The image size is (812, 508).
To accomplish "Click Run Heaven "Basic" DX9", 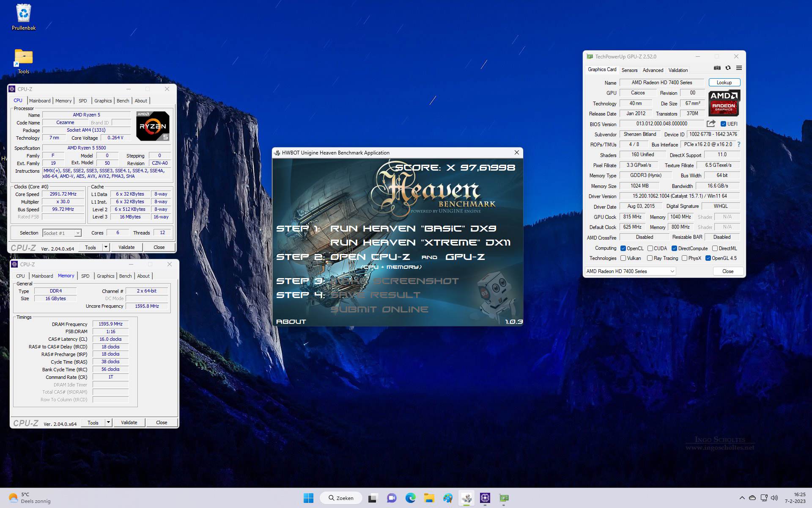I will click(413, 229).
